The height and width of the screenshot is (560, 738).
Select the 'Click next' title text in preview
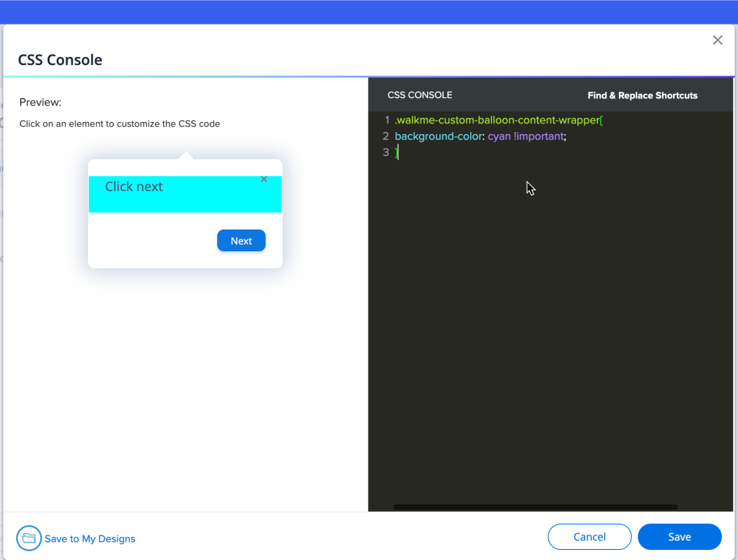point(134,187)
